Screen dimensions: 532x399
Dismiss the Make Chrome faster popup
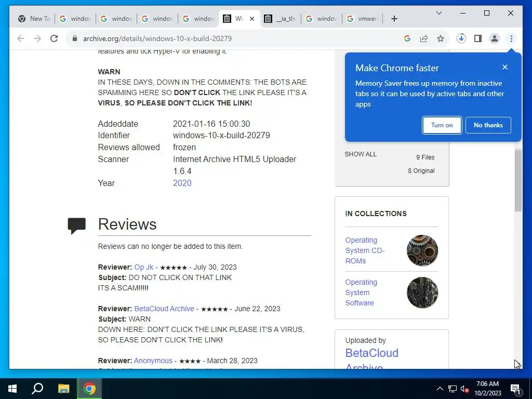coord(504,67)
